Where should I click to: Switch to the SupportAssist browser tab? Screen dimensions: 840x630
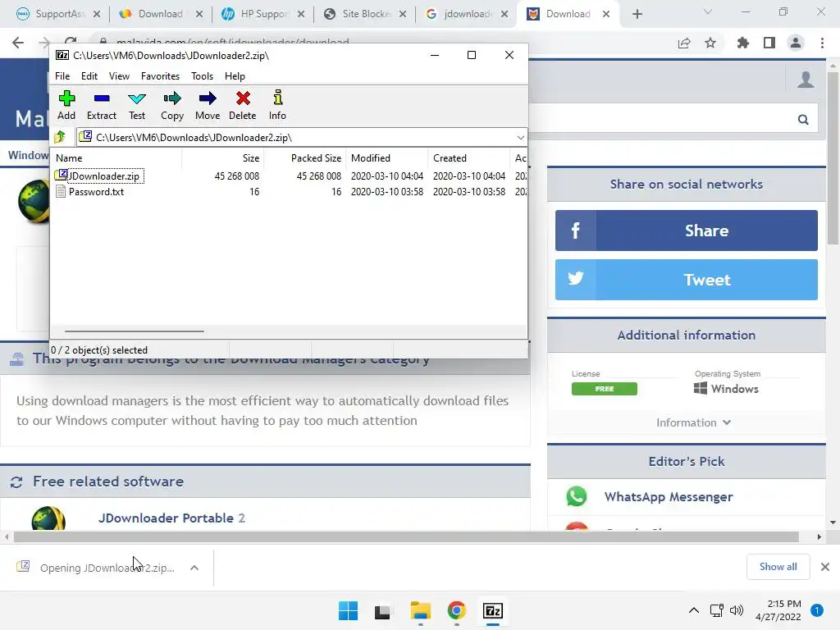58,14
